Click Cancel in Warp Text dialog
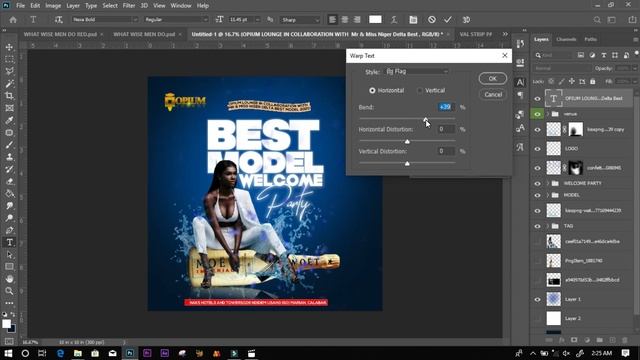 [x=493, y=94]
